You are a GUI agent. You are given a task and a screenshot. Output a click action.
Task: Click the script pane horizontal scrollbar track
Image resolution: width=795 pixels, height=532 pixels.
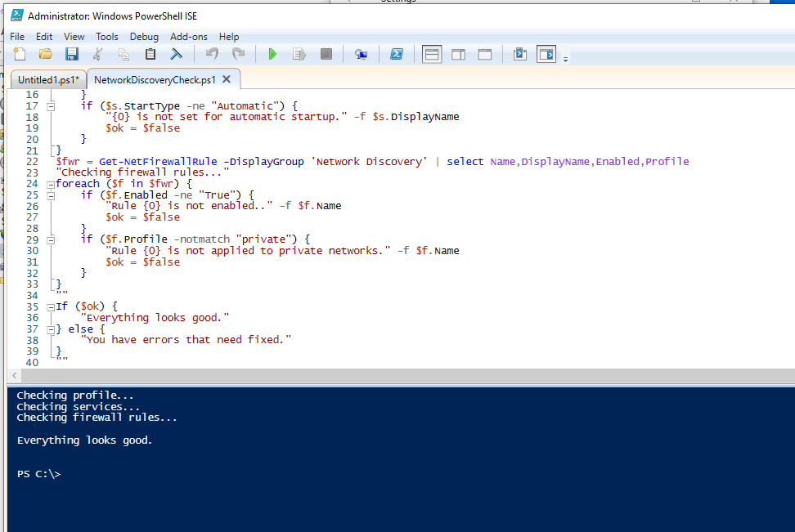pos(408,375)
